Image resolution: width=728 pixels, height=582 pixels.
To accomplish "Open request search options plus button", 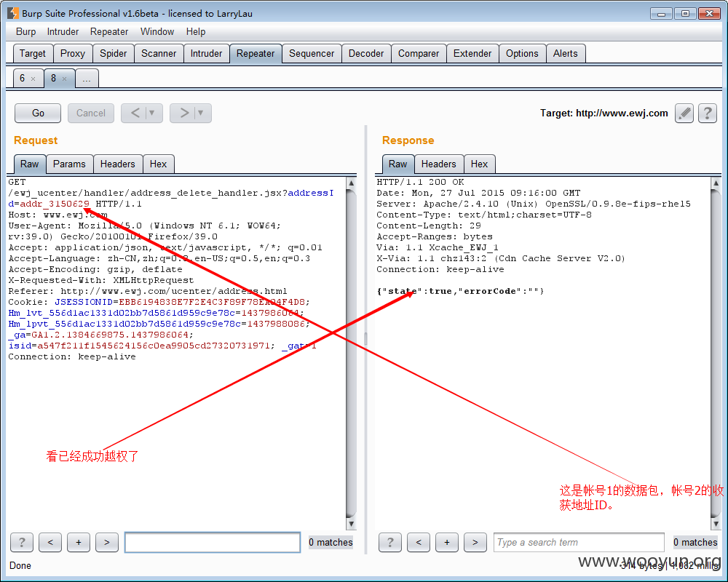I will pyautogui.click(x=79, y=542).
